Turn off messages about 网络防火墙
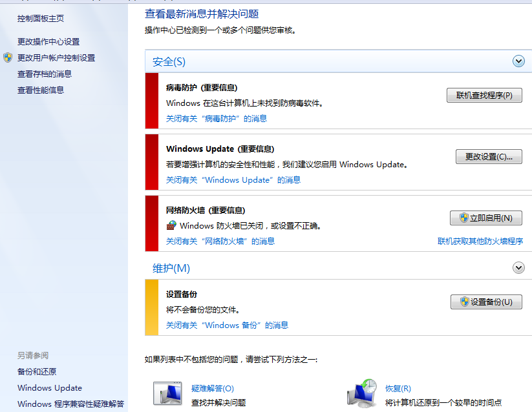 pos(220,242)
